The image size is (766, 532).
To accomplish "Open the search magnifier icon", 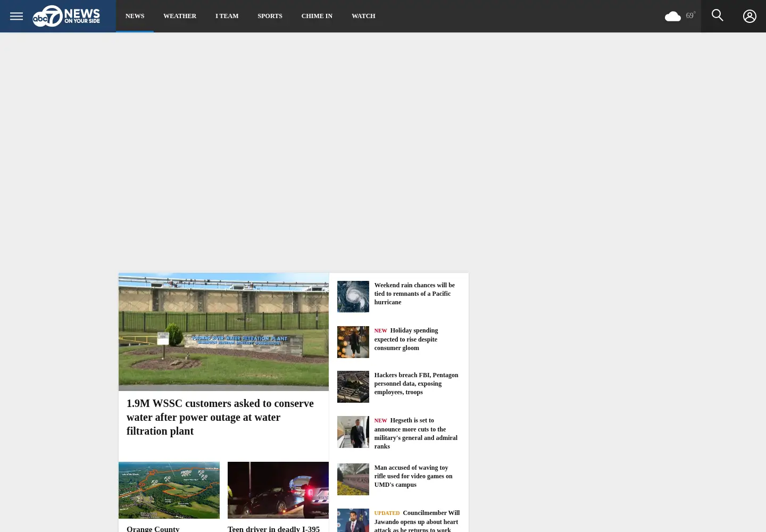I will coord(717,15).
